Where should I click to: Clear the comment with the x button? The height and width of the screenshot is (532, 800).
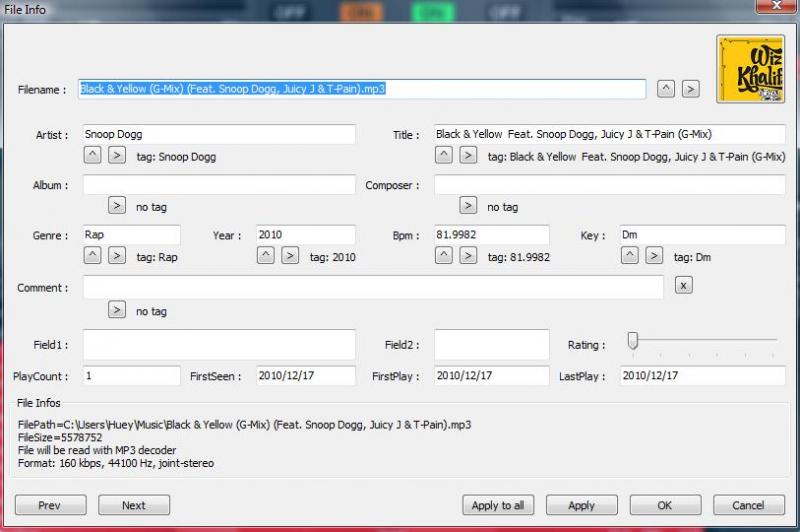pos(684,286)
